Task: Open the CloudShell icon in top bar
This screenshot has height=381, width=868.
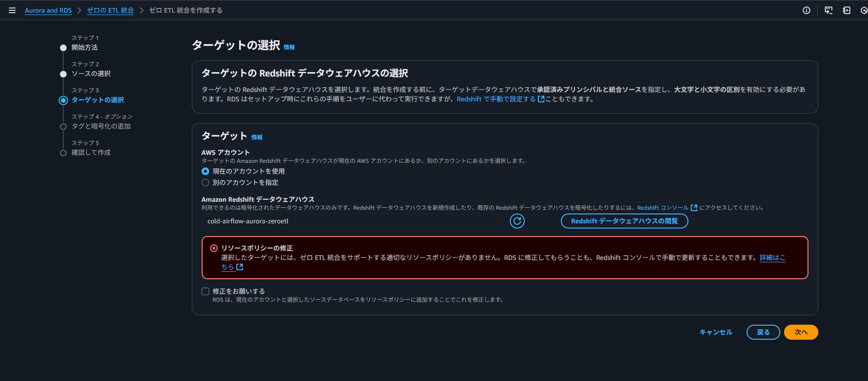Action: point(829,10)
